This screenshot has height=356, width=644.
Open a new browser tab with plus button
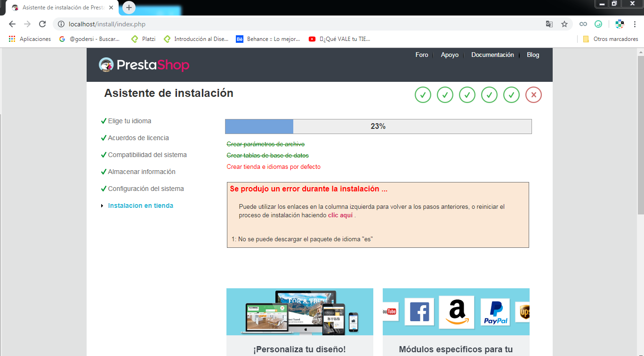[x=129, y=8]
